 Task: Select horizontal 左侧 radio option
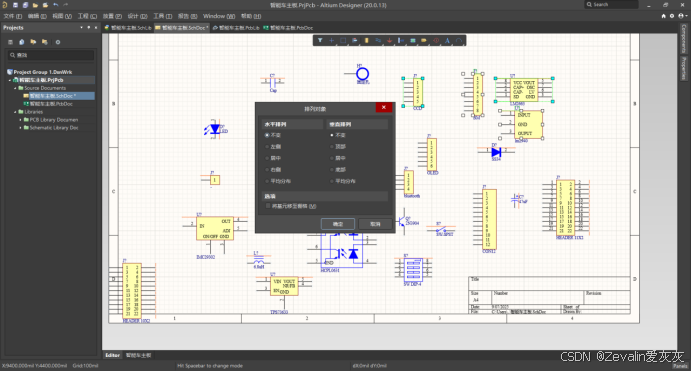point(267,146)
